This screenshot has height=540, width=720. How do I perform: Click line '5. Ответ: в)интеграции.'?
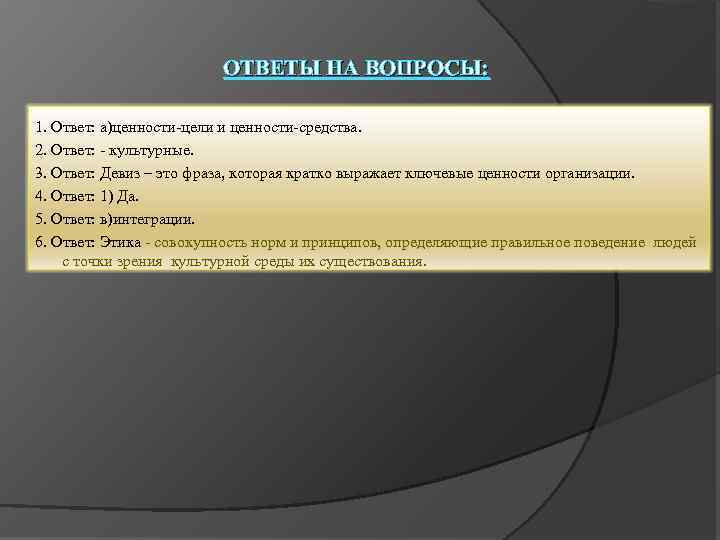coord(115,219)
